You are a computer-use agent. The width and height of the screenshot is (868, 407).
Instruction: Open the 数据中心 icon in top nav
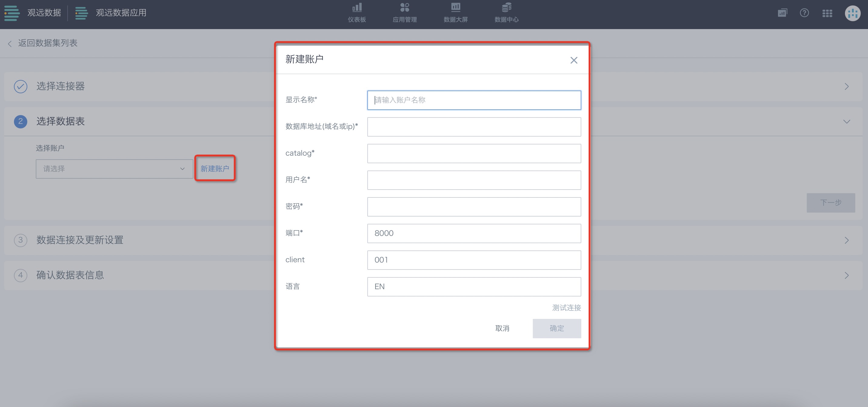(506, 7)
